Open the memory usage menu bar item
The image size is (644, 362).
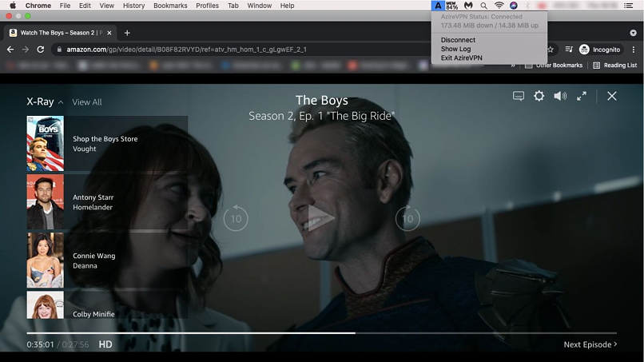[x=452, y=6]
